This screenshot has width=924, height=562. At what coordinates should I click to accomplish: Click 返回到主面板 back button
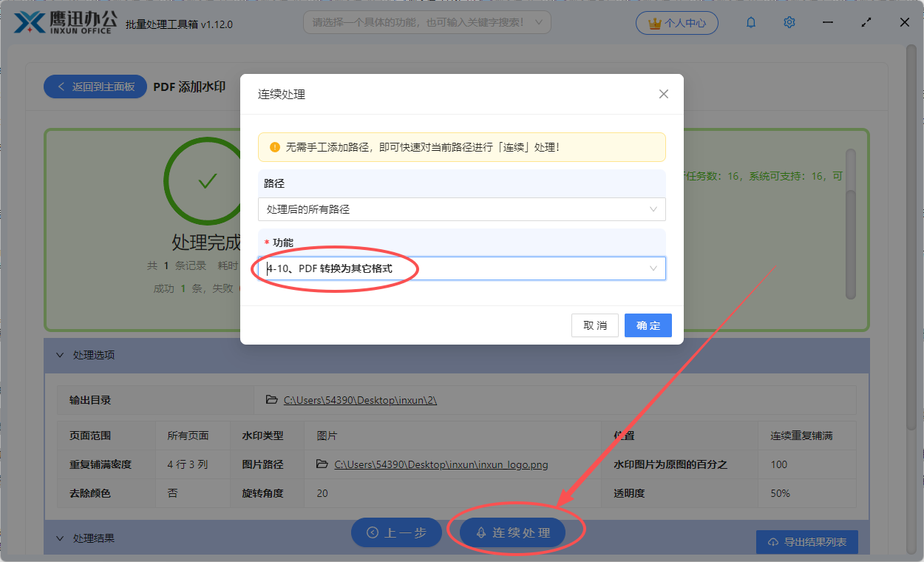tap(95, 87)
